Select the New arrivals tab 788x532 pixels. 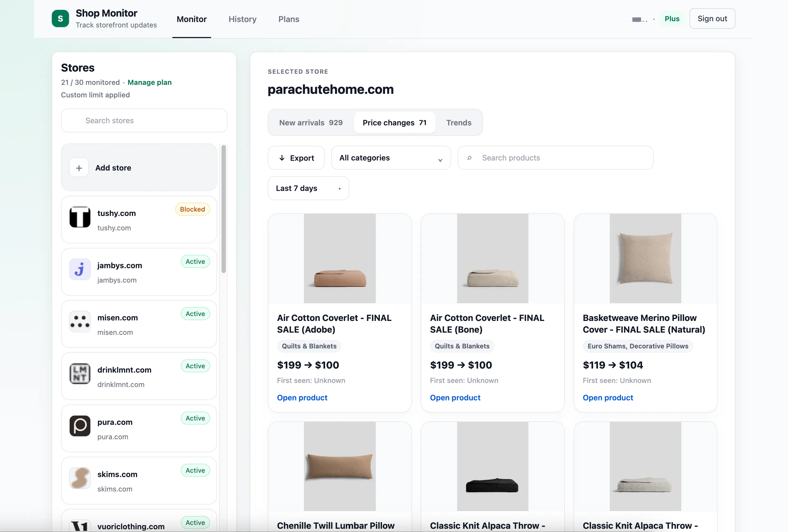(x=311, y=123)
